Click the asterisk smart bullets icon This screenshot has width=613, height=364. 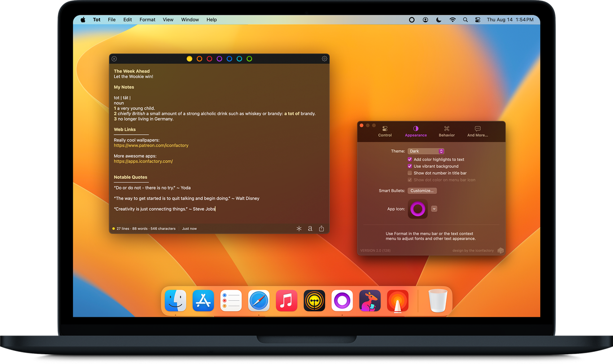pyautogui.click(x=299, y=228)
